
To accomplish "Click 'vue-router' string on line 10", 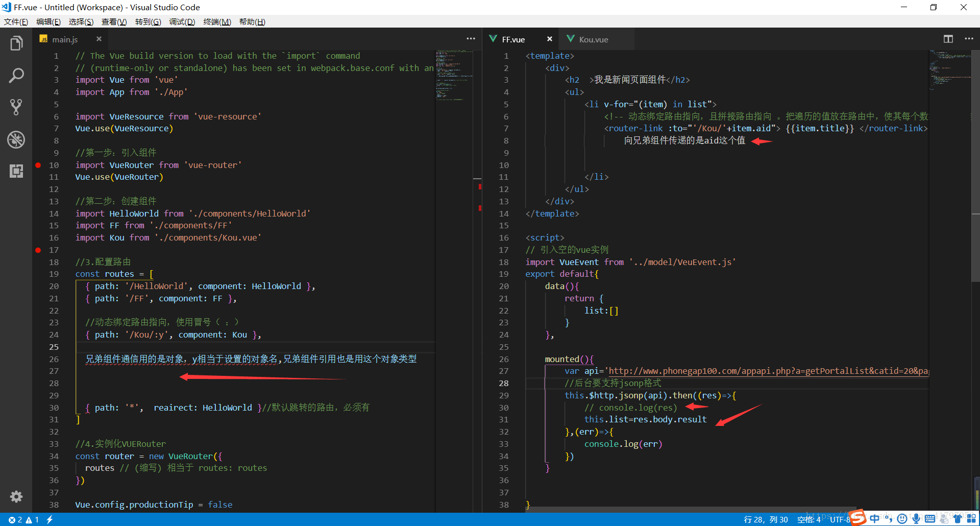I will point(212,165).
